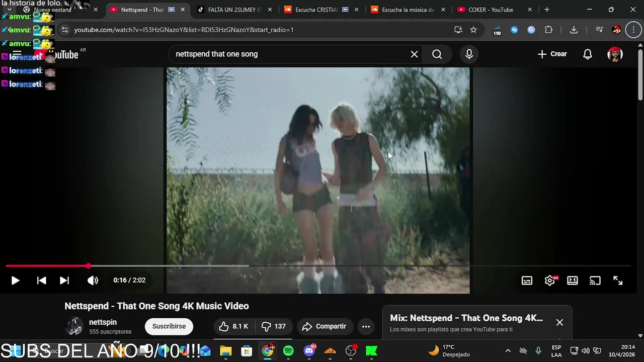
Task: Seek using the red progress handle
Action: coord(89,265)
